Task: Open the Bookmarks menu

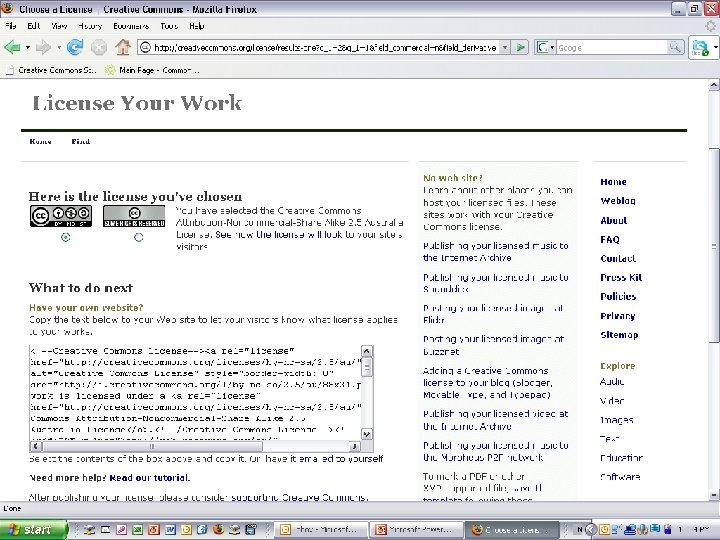Action: click(x=131, y=26)
